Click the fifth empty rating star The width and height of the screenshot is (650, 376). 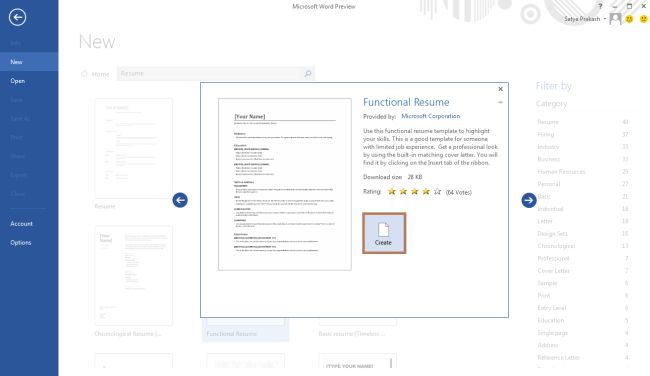pyautogui.click(x=437, y=192)
